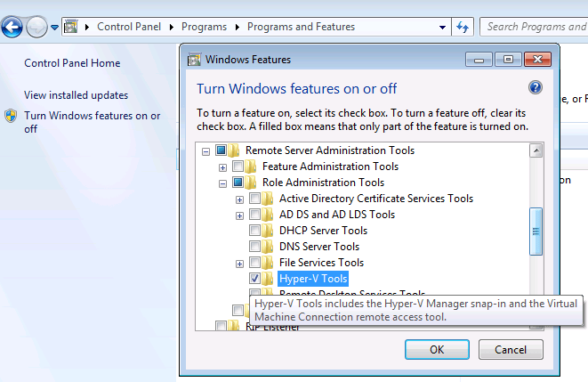The image size is (588, 382).
Task: Maximize the Windows Features dialog
Action: pyautogui.click(x=508, y=60)
